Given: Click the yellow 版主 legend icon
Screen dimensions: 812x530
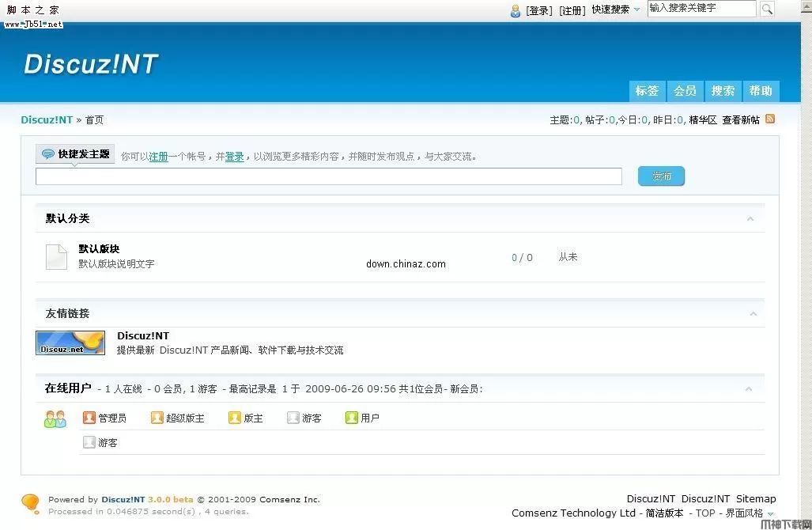Looking at the screenshot, I should [235, 418].
